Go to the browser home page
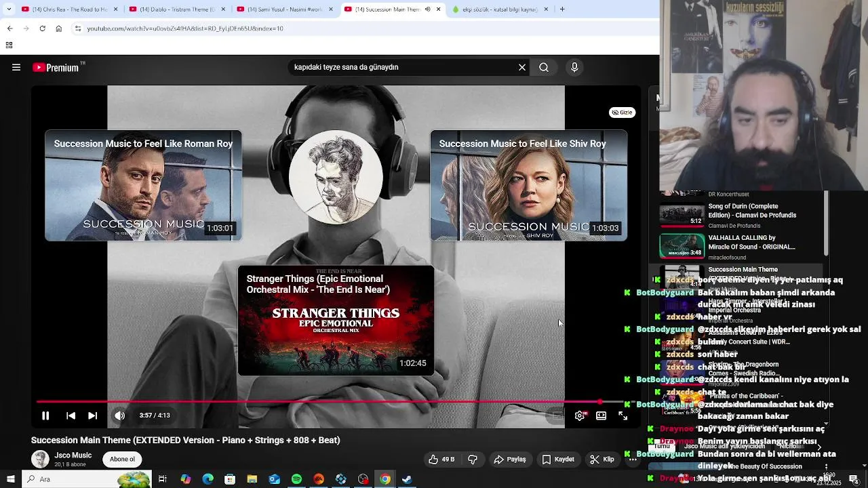868x488 pixels. click(x=58, y=28)
